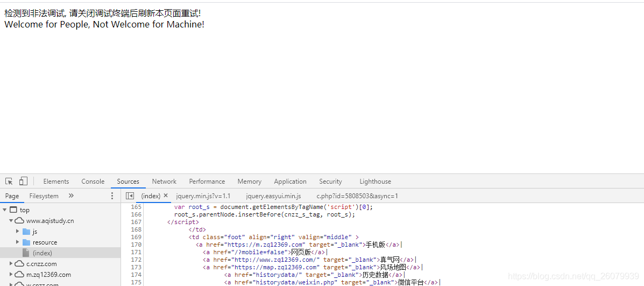Click the "Welcome for People" page message

coord(104,24)
